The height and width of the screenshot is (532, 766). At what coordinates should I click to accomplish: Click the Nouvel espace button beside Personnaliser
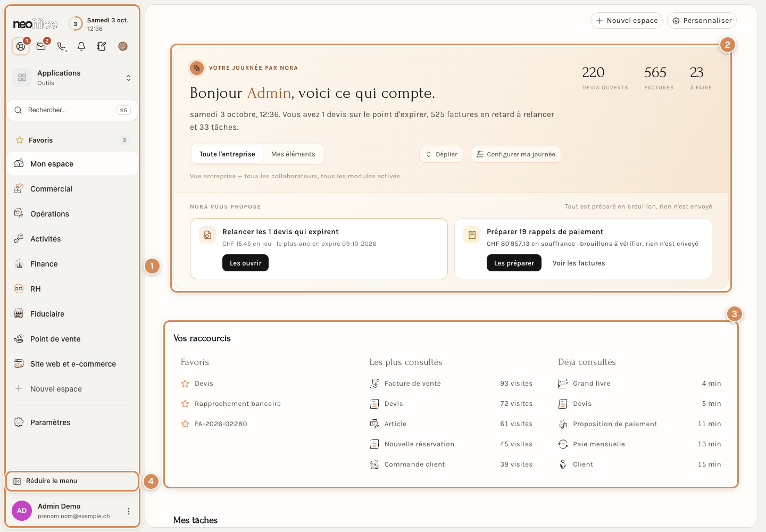[x=627, y=21]
